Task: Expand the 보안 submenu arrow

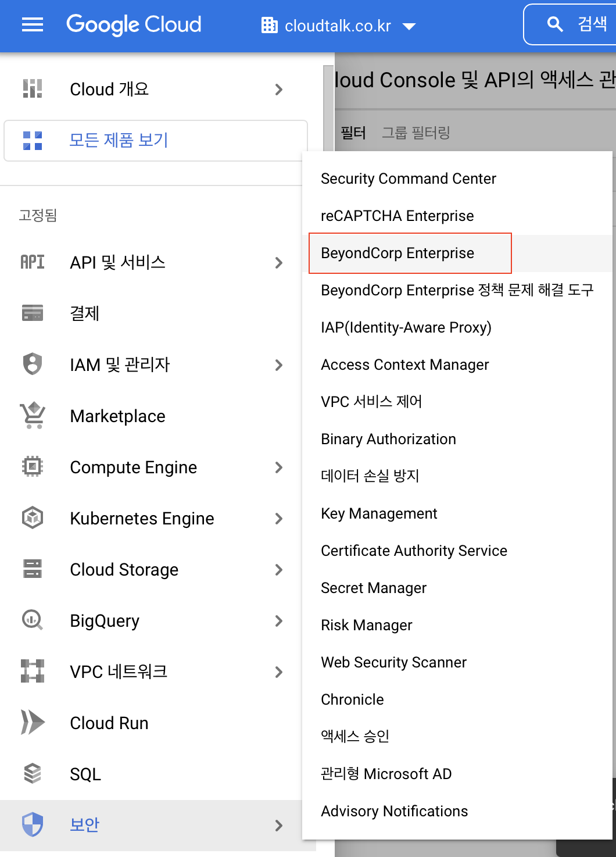Action: coord(279,826)
